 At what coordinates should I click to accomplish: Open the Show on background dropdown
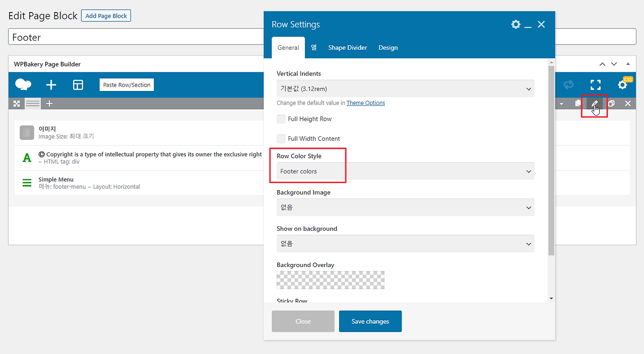406,243
